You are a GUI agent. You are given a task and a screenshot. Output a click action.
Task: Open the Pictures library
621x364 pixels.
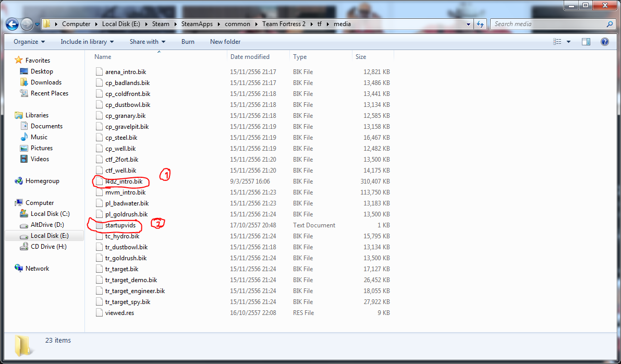click(42, 148)
